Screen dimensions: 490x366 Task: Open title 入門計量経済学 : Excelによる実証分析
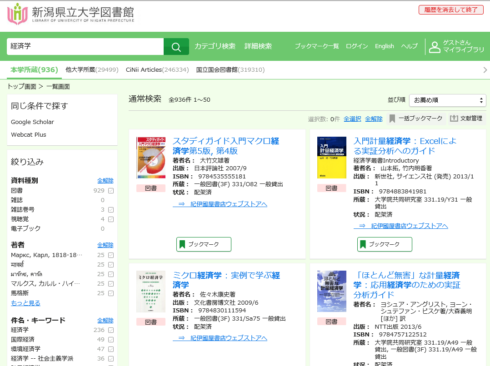point(405,146)
